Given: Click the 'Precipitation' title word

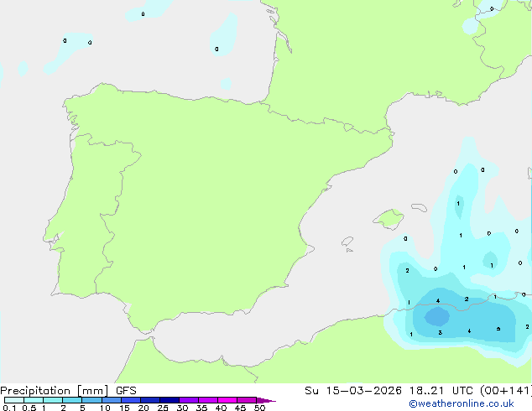Looking at the screenshot, I should (35, 391).
